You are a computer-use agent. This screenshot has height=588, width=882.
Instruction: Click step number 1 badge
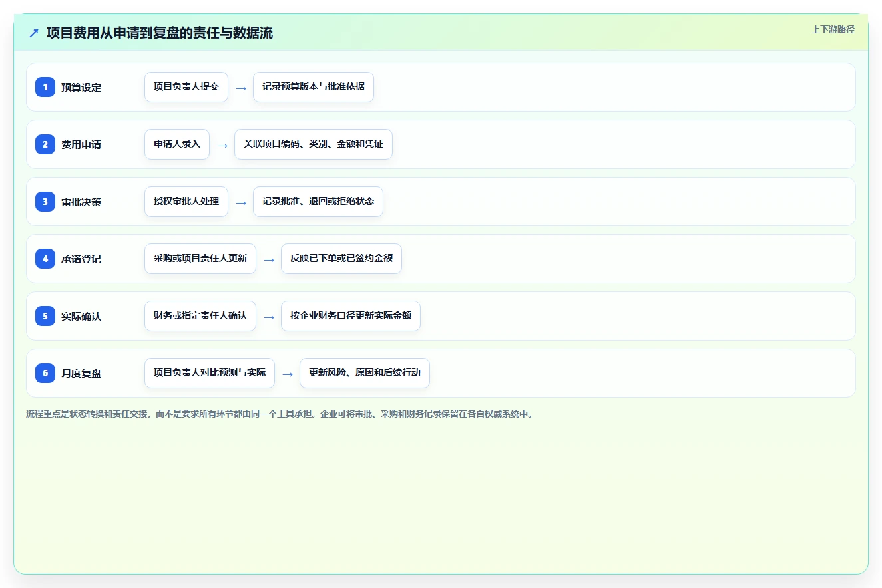point(45,87)
